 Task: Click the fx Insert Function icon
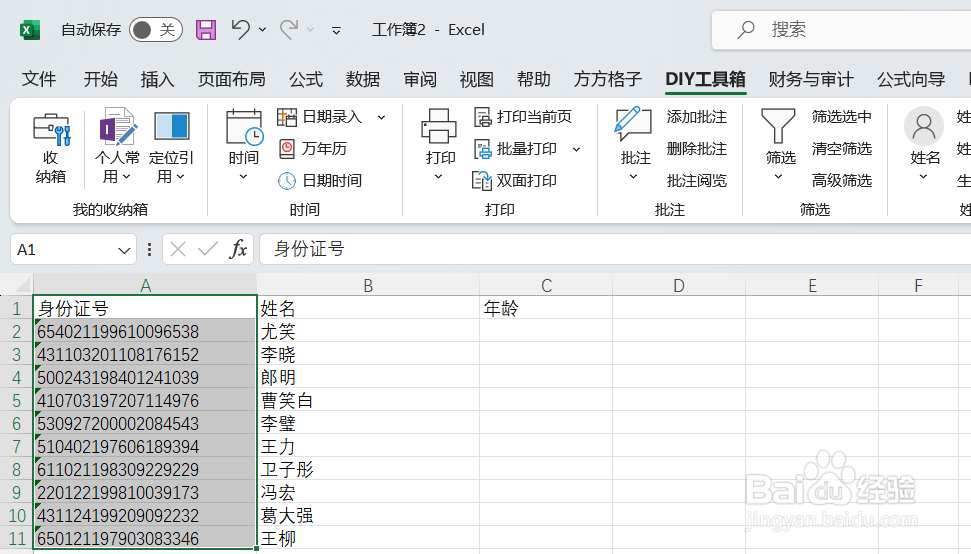tap(238, 249)
